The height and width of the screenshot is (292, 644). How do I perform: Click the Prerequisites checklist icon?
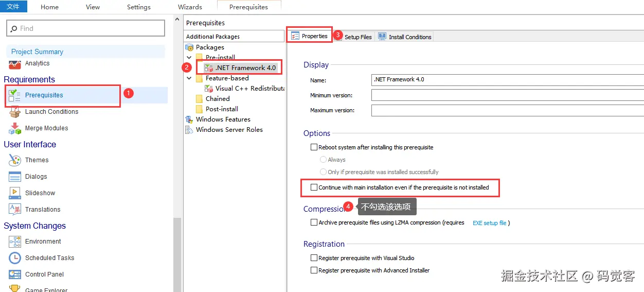click(x=15, y=95)
